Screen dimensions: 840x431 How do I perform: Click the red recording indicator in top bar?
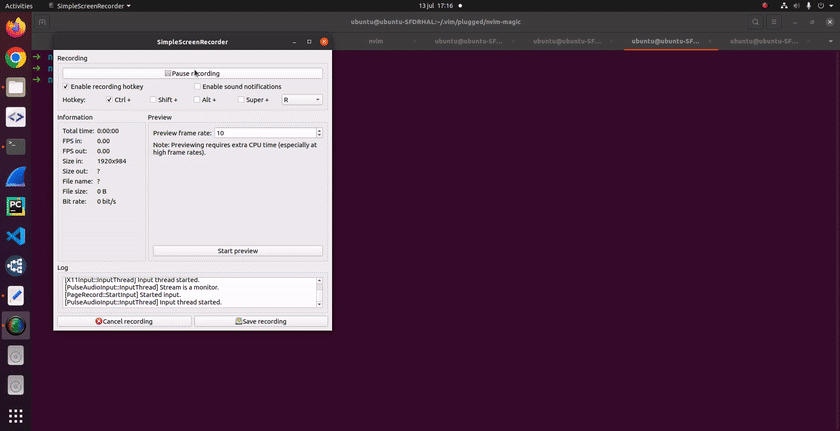[x=765, y=6]
